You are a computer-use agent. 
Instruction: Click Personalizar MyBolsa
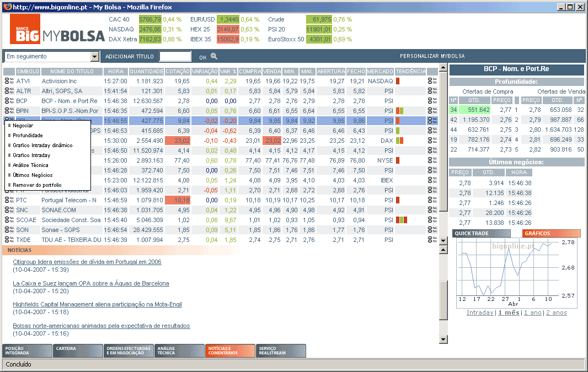click(432, 56)
